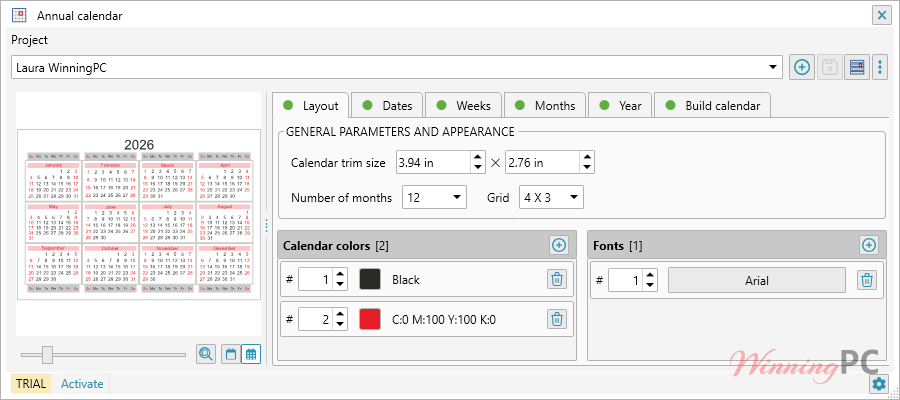Image resolution: width=900 pixels, height=400 pixels.
Task: Open the Layout tab
Action: pos(310,106)
